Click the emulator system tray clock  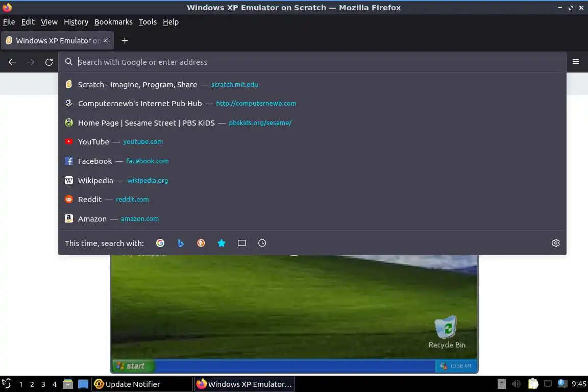click(x=461, y=366)
